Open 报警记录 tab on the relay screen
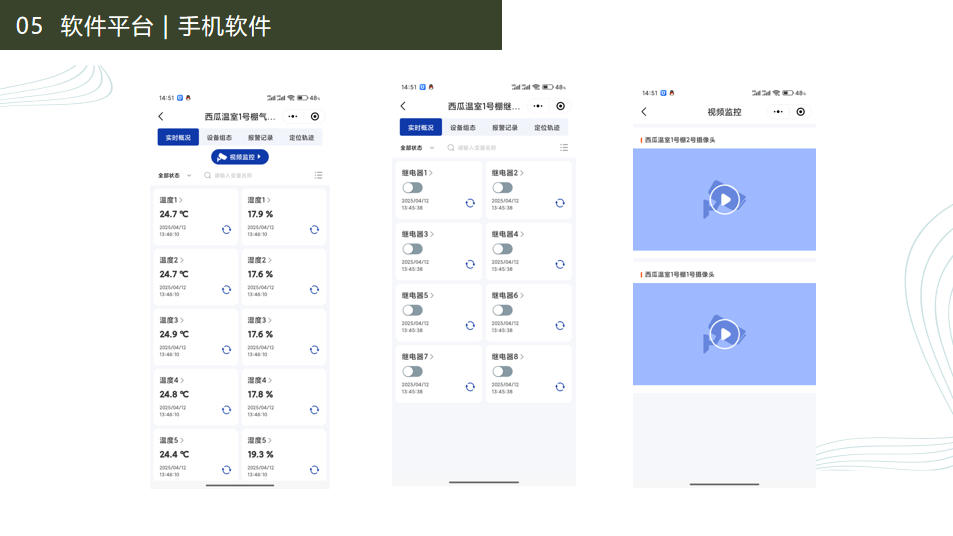953x536 pixels. pyautogui.click(x=504, y=128)
